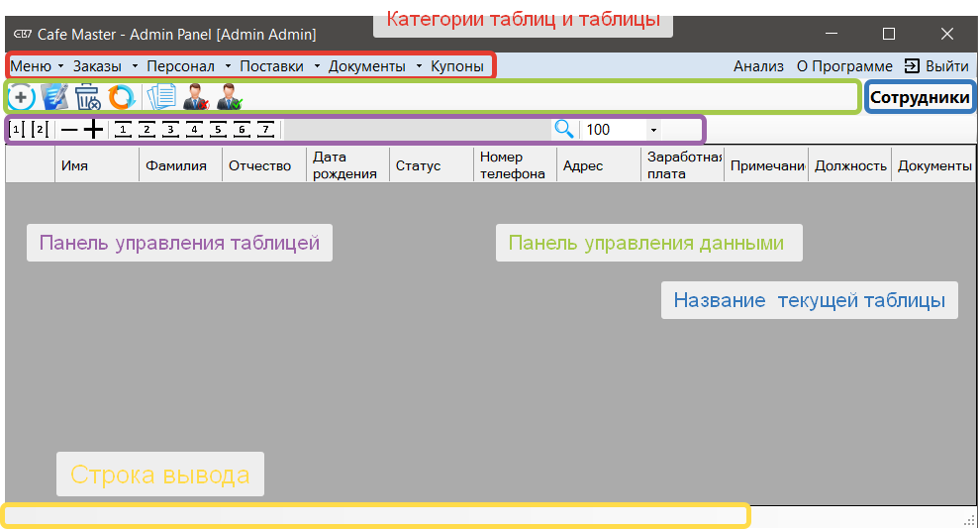
Task: Select the row style 6 icon
Action: click(242, 130)
